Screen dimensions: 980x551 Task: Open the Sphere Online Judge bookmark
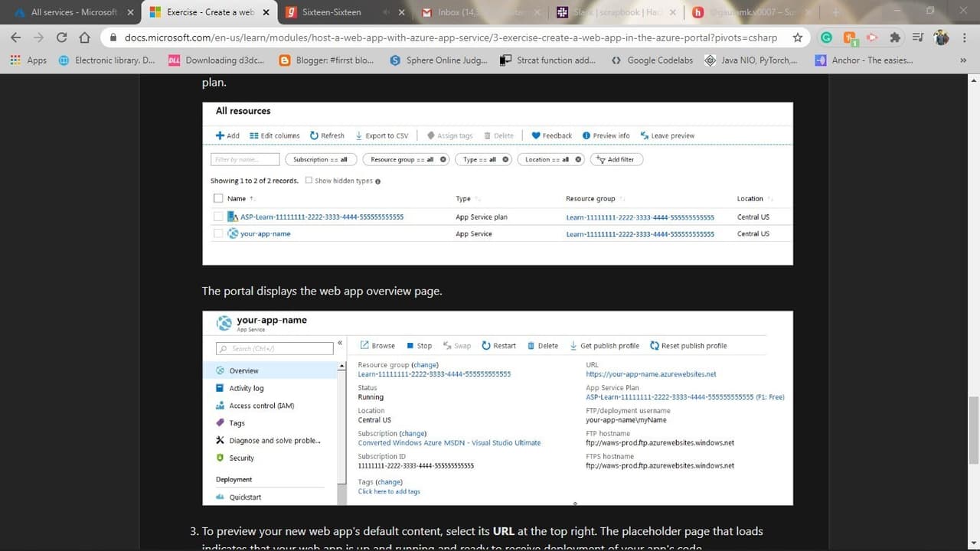[439, 60]
